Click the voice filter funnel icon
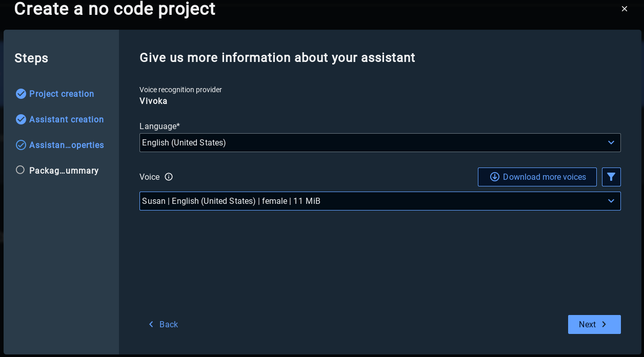 tap(611, 177)
